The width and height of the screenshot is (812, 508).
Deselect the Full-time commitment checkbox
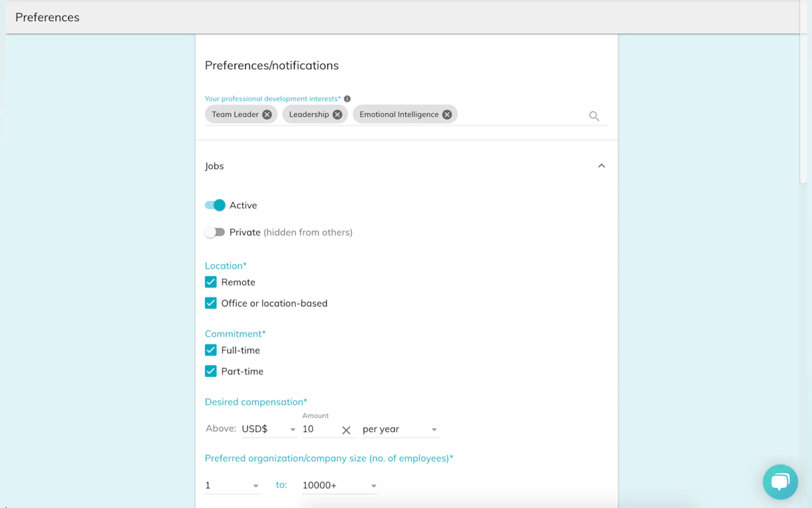click(210, 350)
